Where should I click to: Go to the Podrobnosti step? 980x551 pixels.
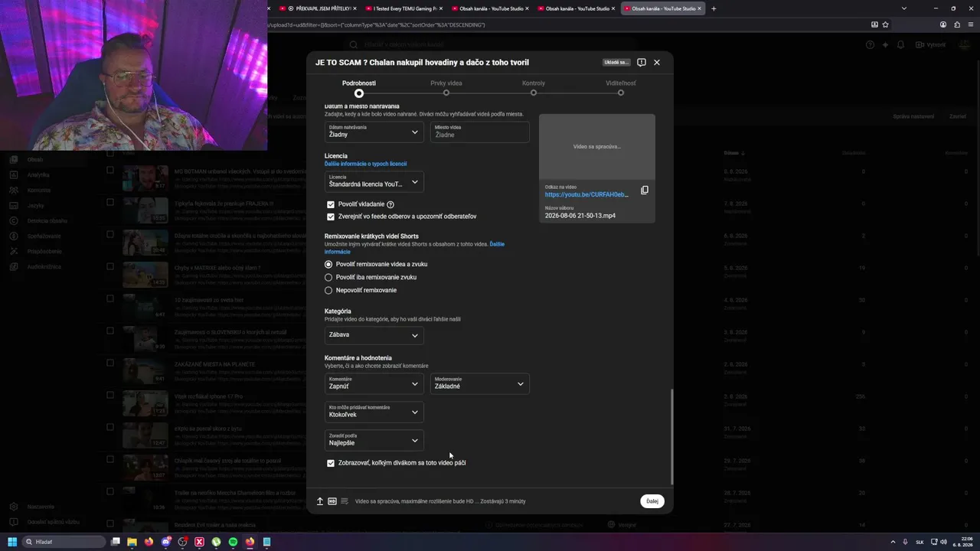pos(359,88)
